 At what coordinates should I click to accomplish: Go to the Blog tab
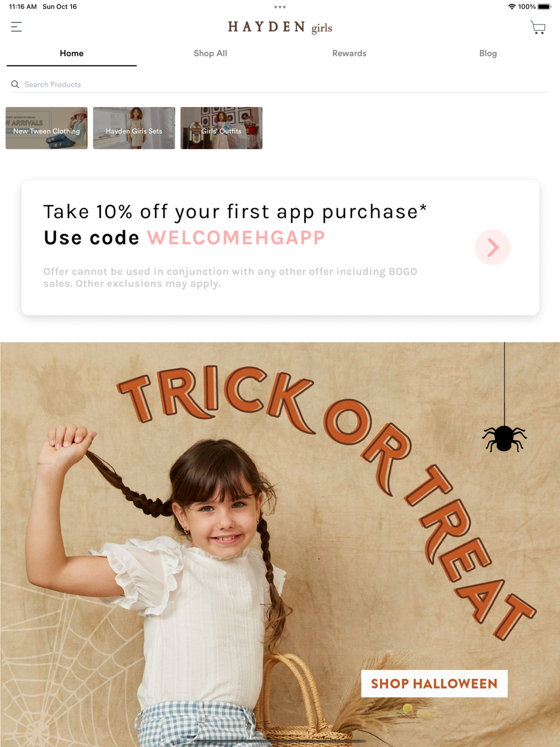488,53
